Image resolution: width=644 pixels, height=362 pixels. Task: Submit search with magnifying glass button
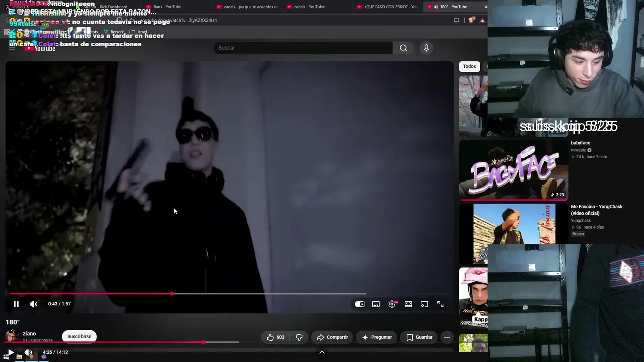404,48
